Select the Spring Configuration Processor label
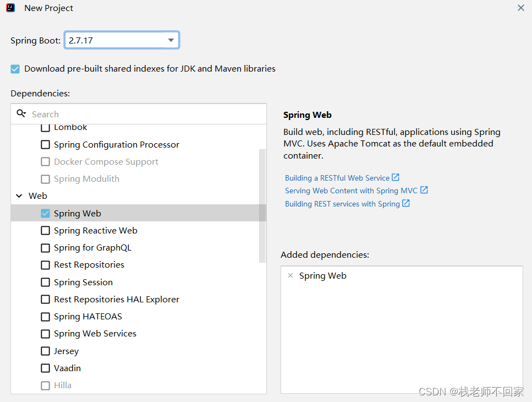This screenshot has height=402, width=532. (117, 145)
